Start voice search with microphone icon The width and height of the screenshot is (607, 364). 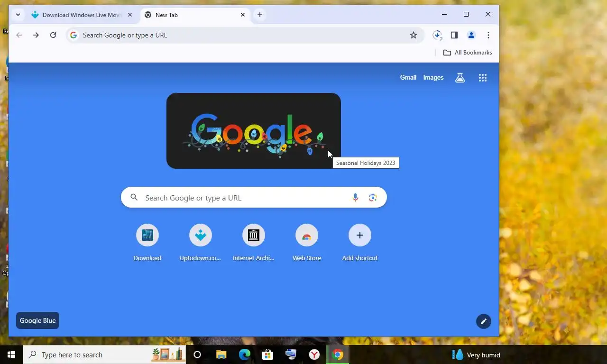pos(355,198)
